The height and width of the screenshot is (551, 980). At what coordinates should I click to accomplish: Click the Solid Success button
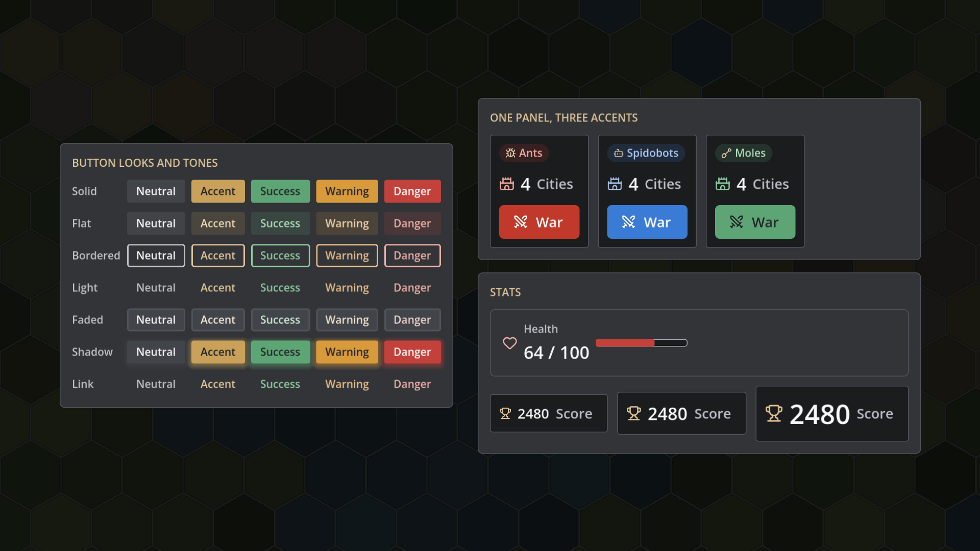pyautogui.click(x=280, y=191)
